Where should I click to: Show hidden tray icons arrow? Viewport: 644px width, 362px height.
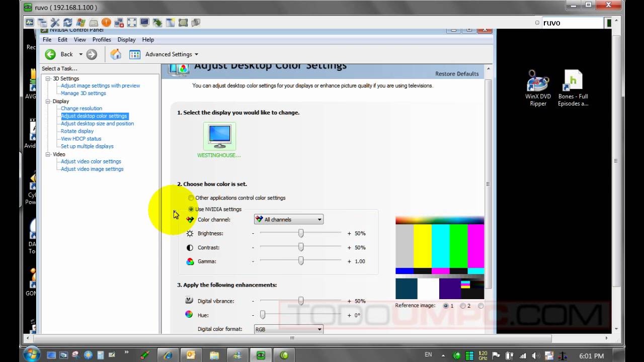pos(444,355)
